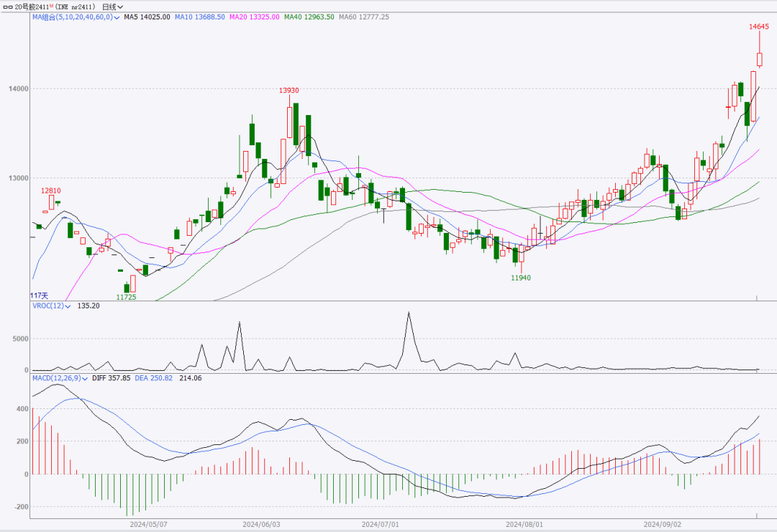The width and height of the screenshot is (777, 532).
Task: Expand the VROC(12) indicator dropdown
Action: (x=68, y=306)
